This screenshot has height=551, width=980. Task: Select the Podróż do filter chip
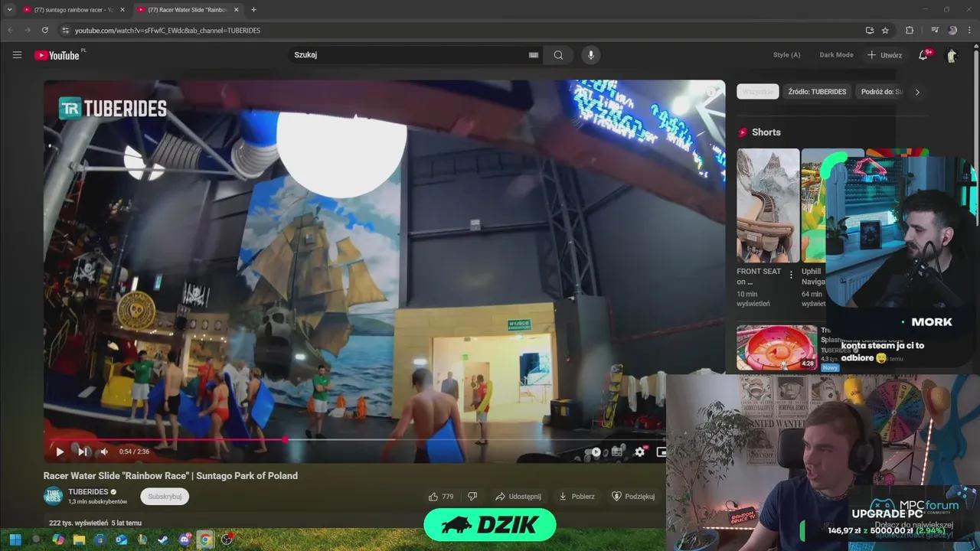tap(880, 92)
